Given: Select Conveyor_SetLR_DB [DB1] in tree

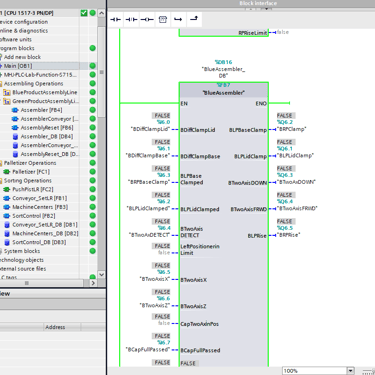Looking at the screenshot, I should (45, 225).
